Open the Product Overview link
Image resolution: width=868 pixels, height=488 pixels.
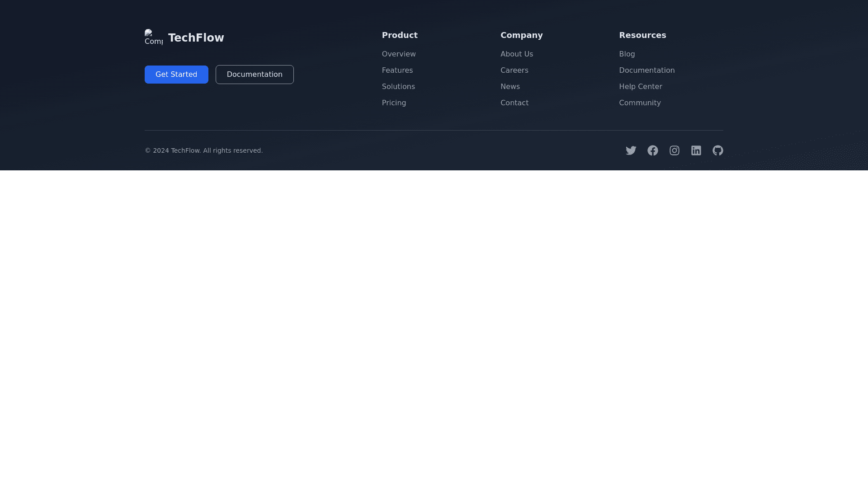pos(398,54)
